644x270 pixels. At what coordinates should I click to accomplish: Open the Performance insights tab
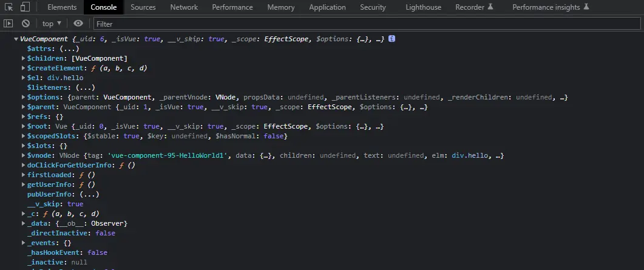tap(551, 7)
